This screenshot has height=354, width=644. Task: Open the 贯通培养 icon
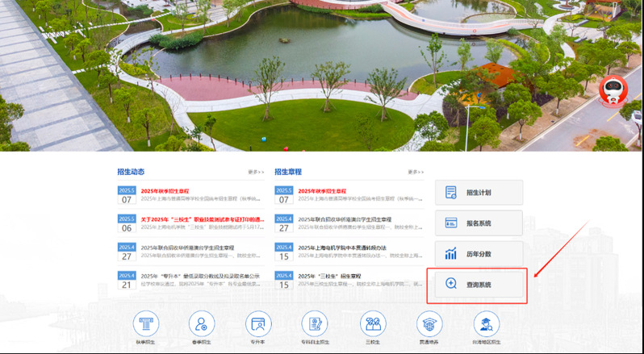click(x=429, y=325)
